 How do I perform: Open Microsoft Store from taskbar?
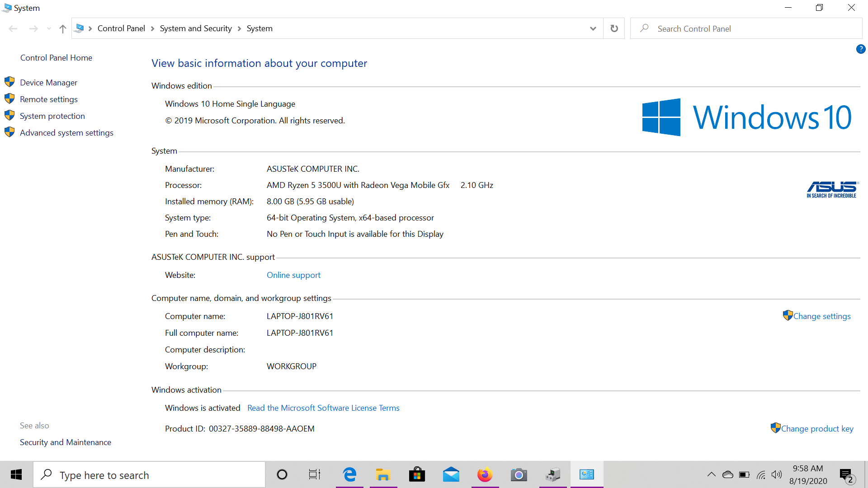(x=417, y=474)
